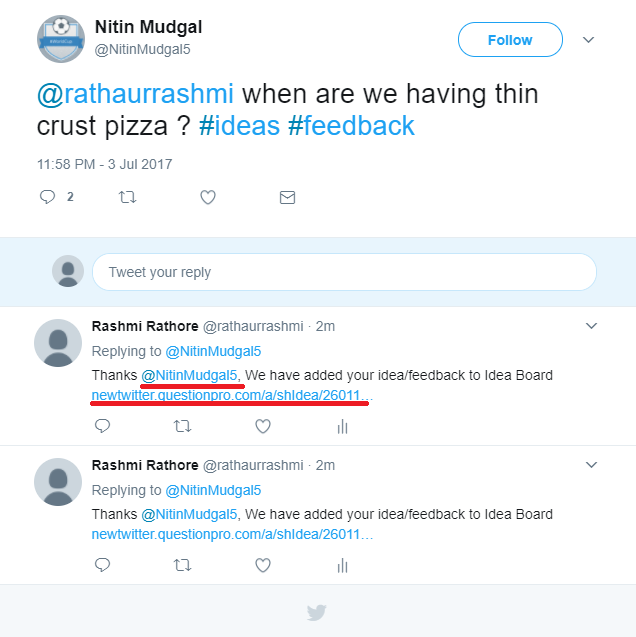Open Nitin Mudgal's profile picture
This screenshot has height=637, width=636.
tap(60, 39)
